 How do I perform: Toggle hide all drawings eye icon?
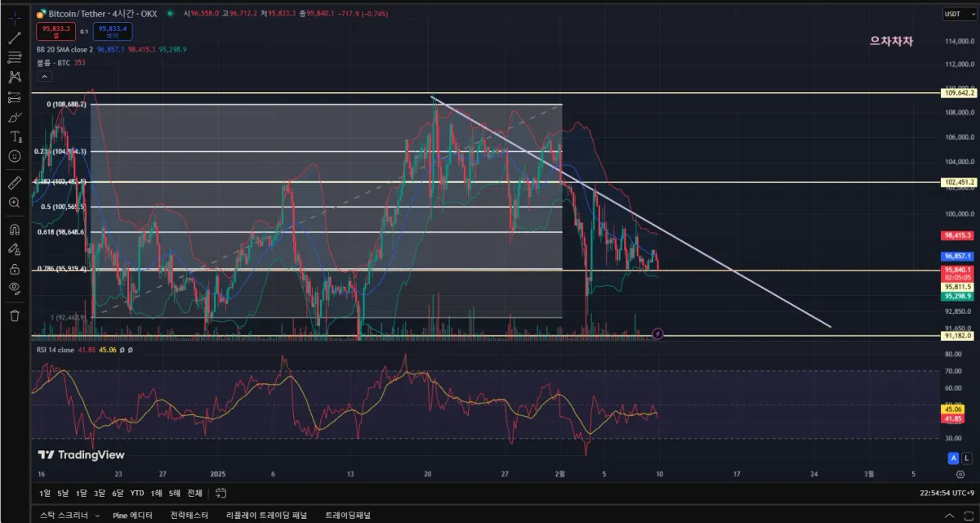[x=14, y=288]
